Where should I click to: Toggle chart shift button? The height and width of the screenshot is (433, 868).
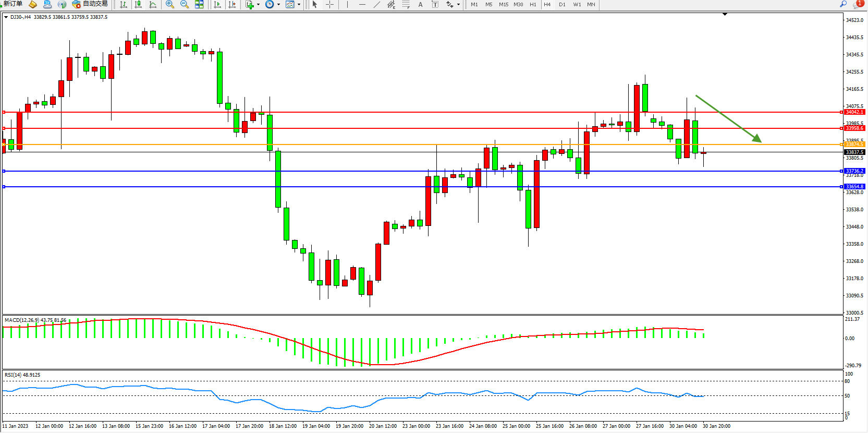pyautogui.click(x=232, y=5)
